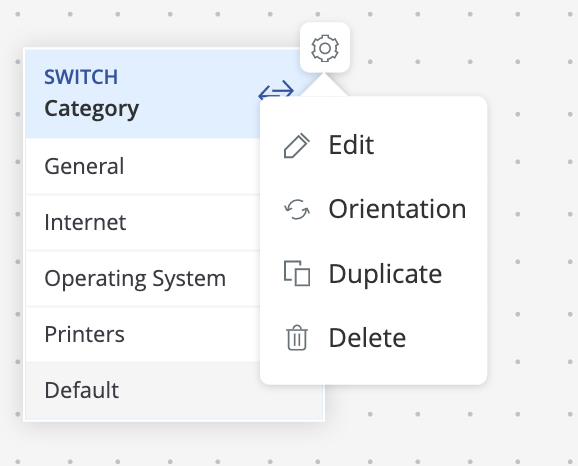Pick Duplicate in the context menu
Viewport: 578px width, 466px height.
coord(373,274)
